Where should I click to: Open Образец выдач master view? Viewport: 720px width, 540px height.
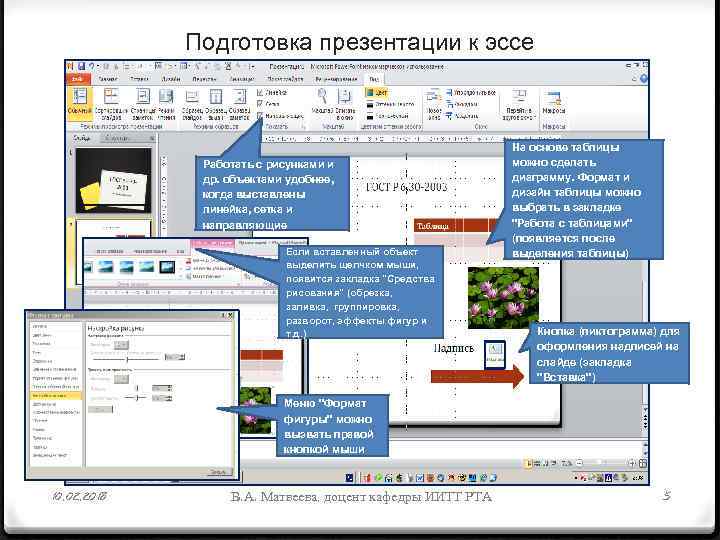216,102
